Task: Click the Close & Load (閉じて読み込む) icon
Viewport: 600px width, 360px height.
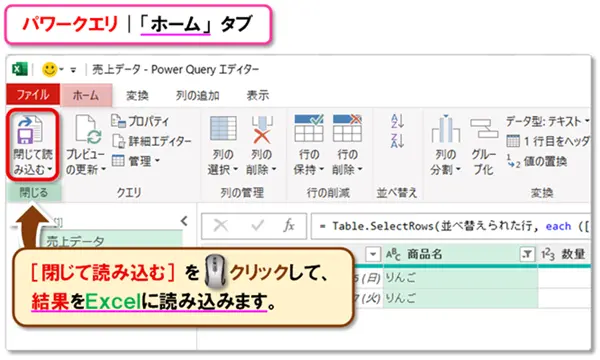Action: pyautogui.click(x=30, y=129)
